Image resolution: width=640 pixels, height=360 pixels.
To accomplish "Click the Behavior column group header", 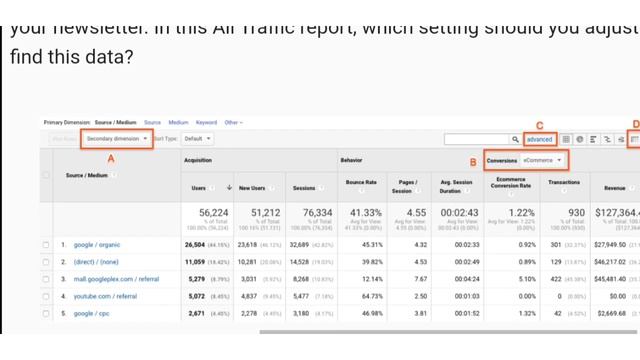I will pyautogui.click(x=351, y=160).
